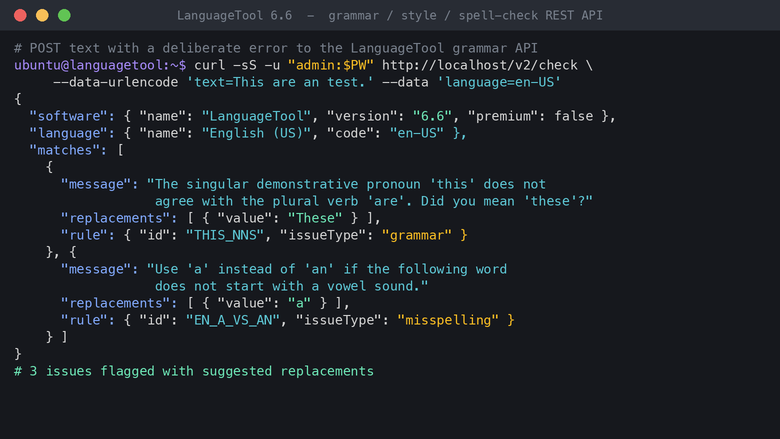Click the http://localhost/v2/check URL
This screenshot has width=780, height=439.
tap(480, 65)
